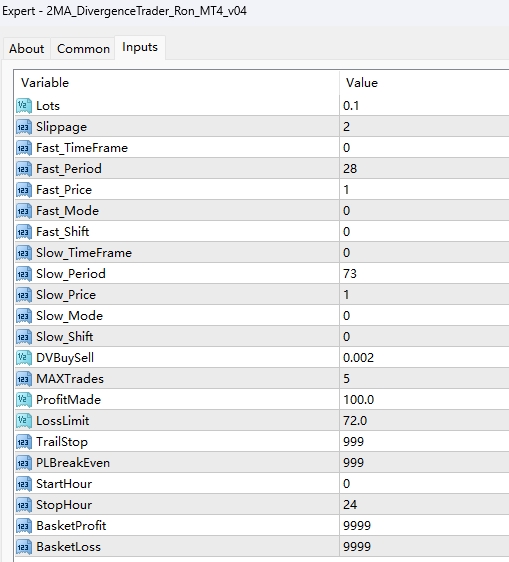Switch to the About tab
Viewport: 509px width, 562px height.
click(27, 49)
